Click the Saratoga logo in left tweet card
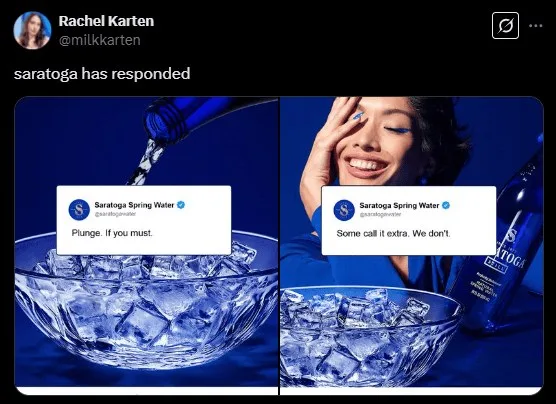This screenshot has height=404, width=556. 79,210
